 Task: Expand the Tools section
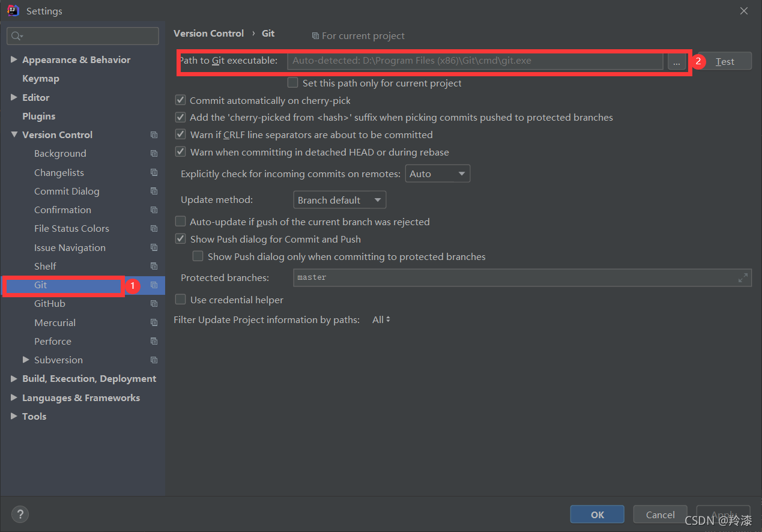14,416
